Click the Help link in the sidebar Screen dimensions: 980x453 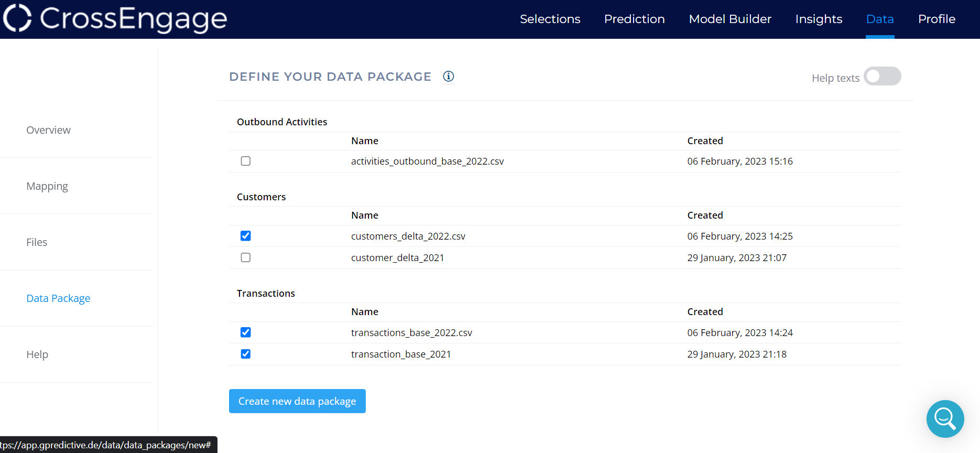point(37,354)
